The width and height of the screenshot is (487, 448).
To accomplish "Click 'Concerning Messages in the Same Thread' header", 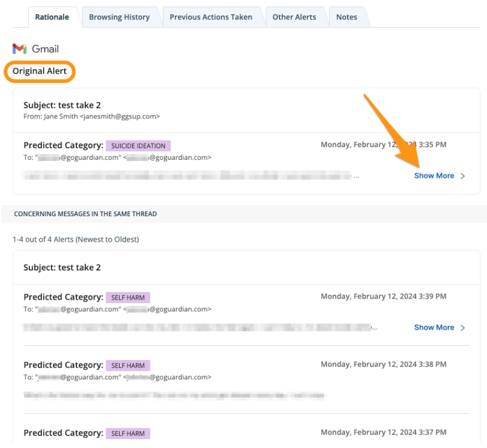I will (x=85, y=214).
